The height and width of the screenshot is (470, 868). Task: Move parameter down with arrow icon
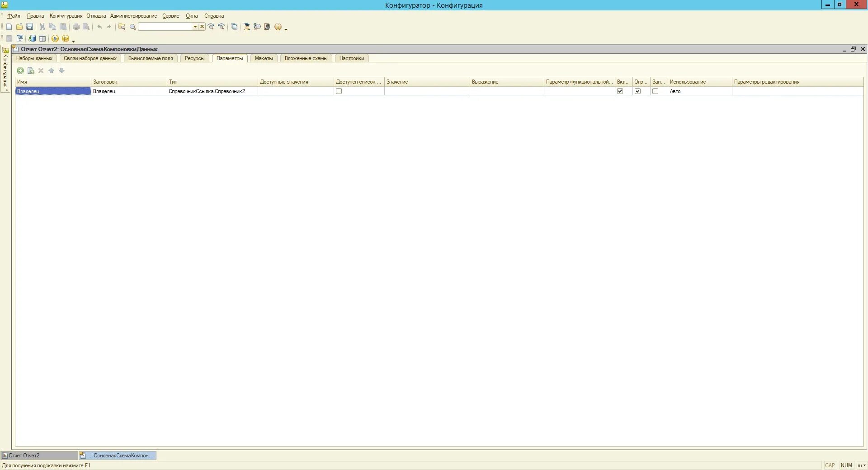click(x=62, y=70)
